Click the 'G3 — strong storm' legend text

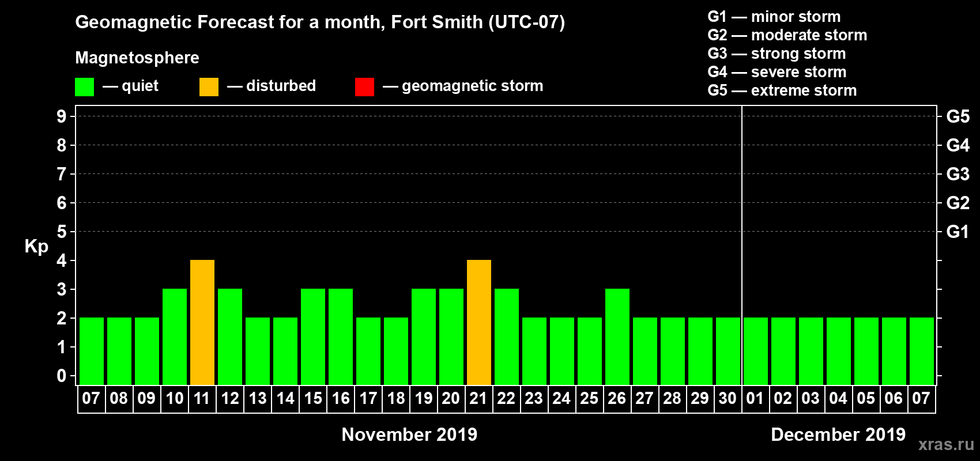(x=777, y=54)
